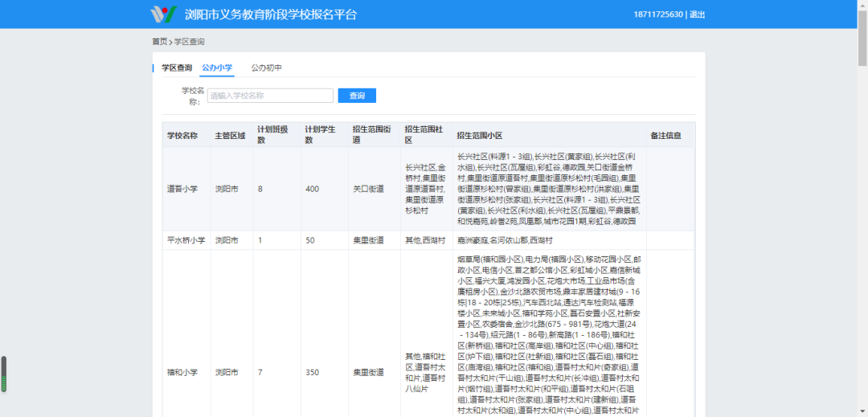Click 学区查询 breadcrumb item
The width and height of the screenshot is (868, 417).
[x=190, y=42]
